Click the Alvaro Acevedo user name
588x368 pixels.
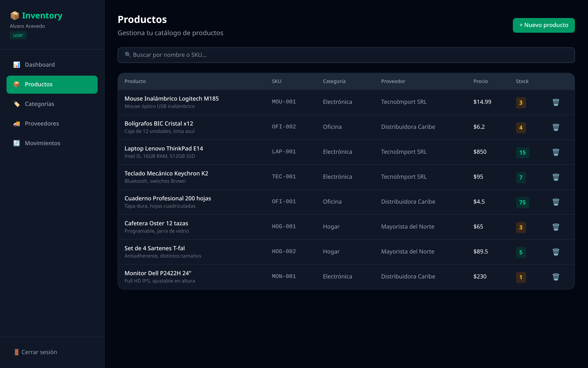pos(27,26)
